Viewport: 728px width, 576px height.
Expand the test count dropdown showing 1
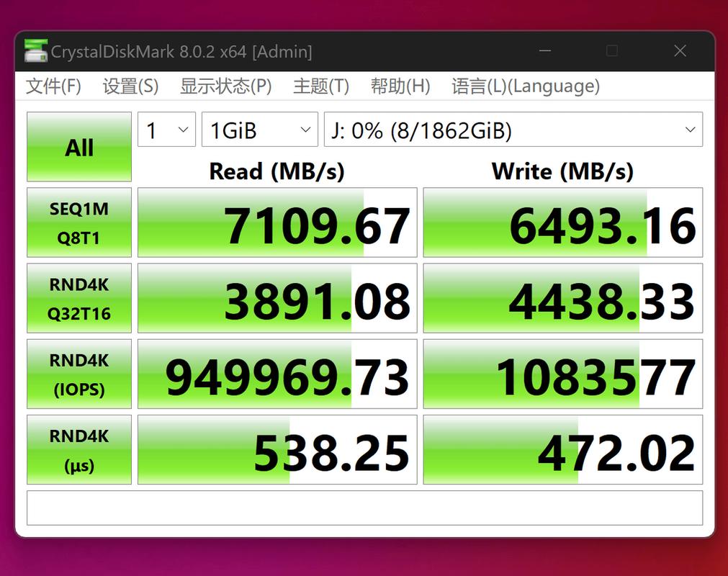166,130
